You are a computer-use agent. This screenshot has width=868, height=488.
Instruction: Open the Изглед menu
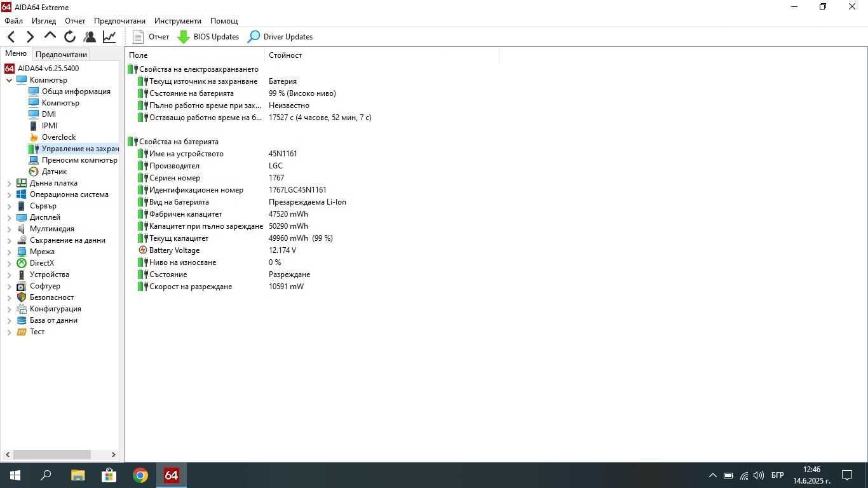coord(44,21)
